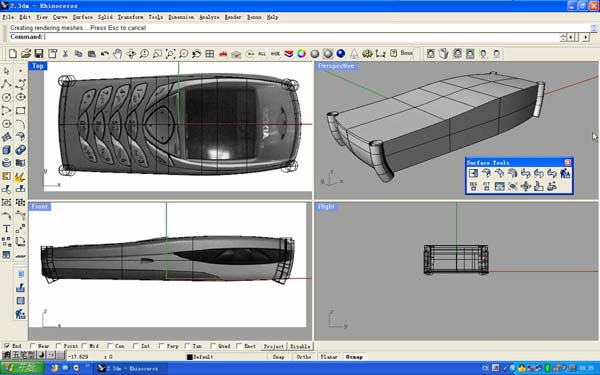
Task: Enable the Near osnap checkbox
Action: (x=33, y=346)
